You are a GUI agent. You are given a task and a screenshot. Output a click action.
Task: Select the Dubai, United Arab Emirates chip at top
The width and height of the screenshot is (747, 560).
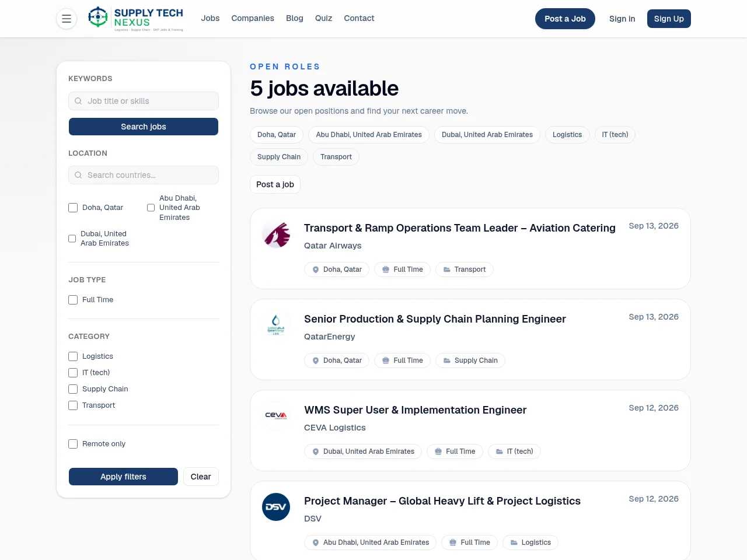coord(487,135)
